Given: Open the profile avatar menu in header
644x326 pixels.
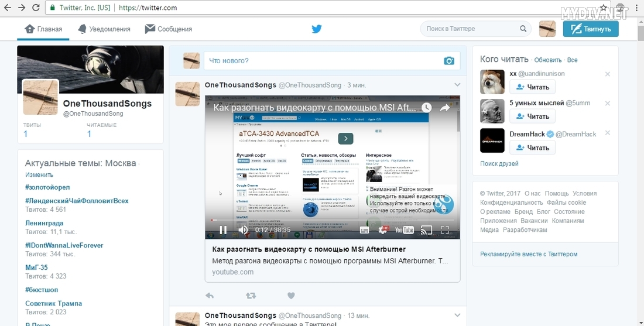Looking at the screenshot, I should 547,29.
